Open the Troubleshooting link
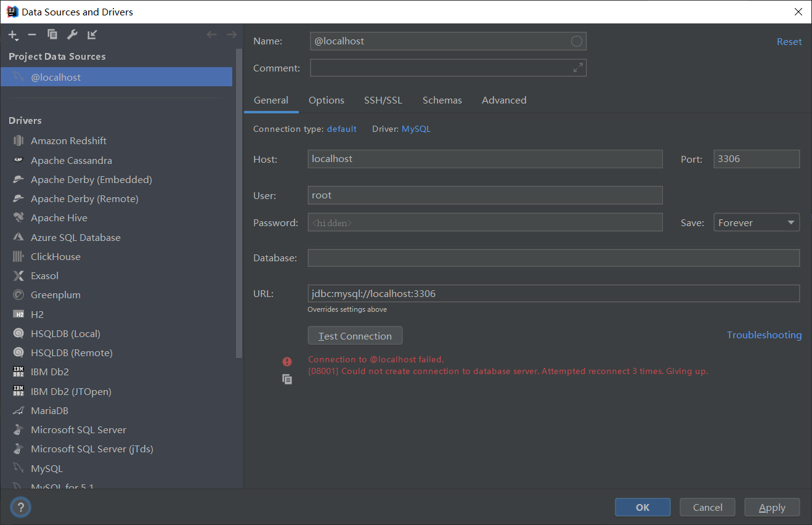 tap(764, 335)
